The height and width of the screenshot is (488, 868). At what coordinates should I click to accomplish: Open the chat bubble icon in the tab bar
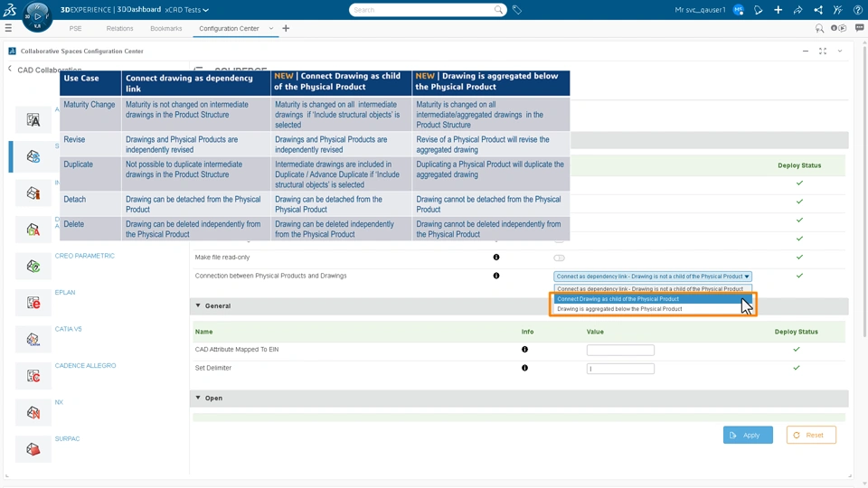coord(859,28)
